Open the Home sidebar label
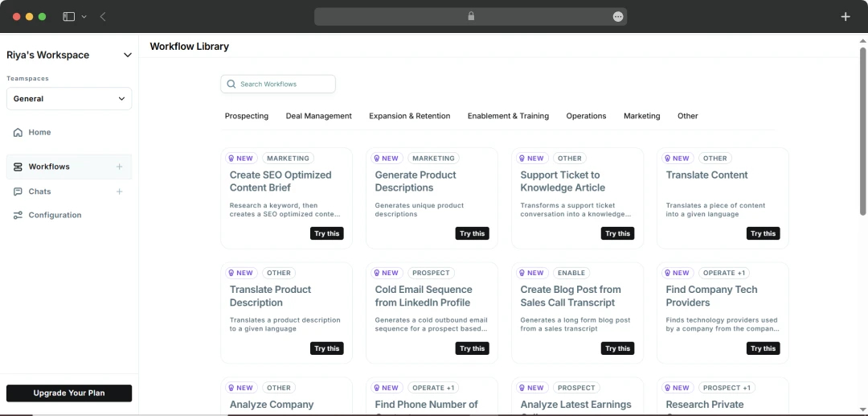This screenshot has height=416, width=868. (40, 133)
